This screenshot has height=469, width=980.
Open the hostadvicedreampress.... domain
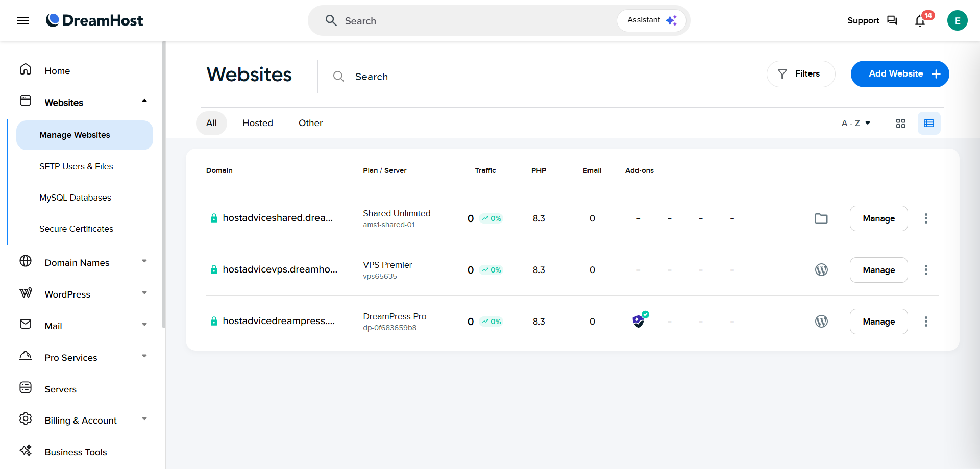tap(279, 321)
